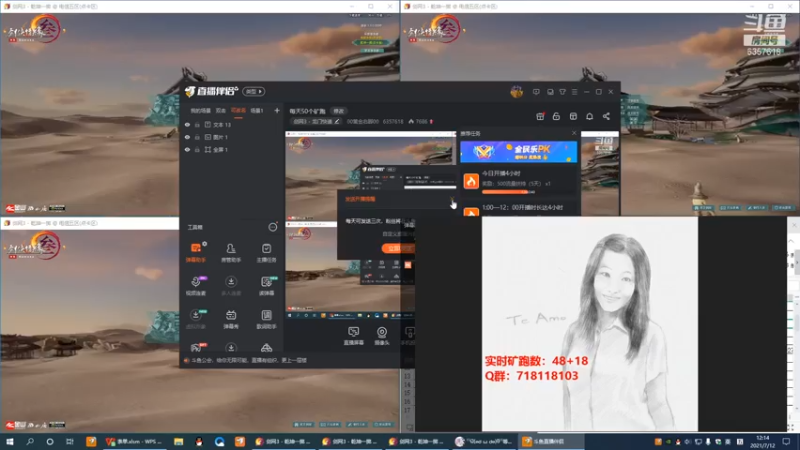This screenshot has height=450, width=800.
Task: Switch to the 双击 scene tab
Action: pyautogui.click(x=220, y=111)
